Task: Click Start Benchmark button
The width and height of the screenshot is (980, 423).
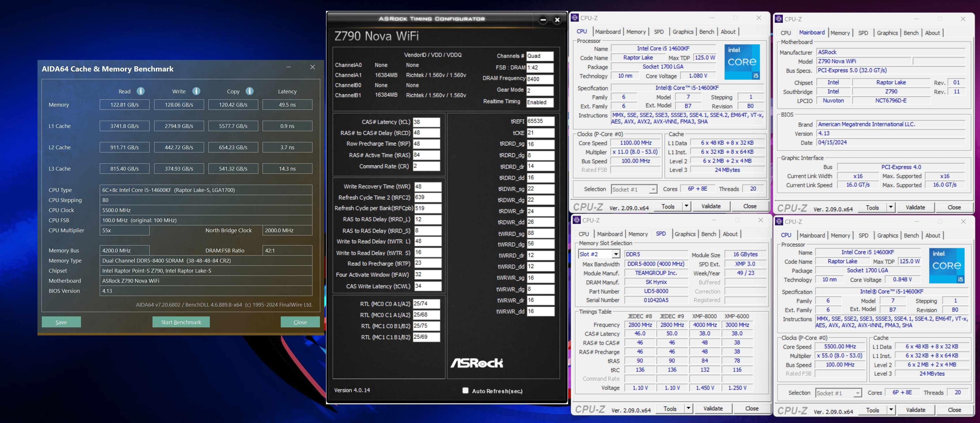Action: (181, 322)
